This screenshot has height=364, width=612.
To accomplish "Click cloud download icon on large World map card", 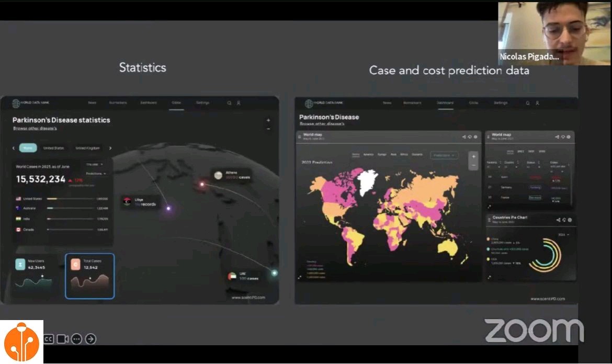I will pos(470,137).
